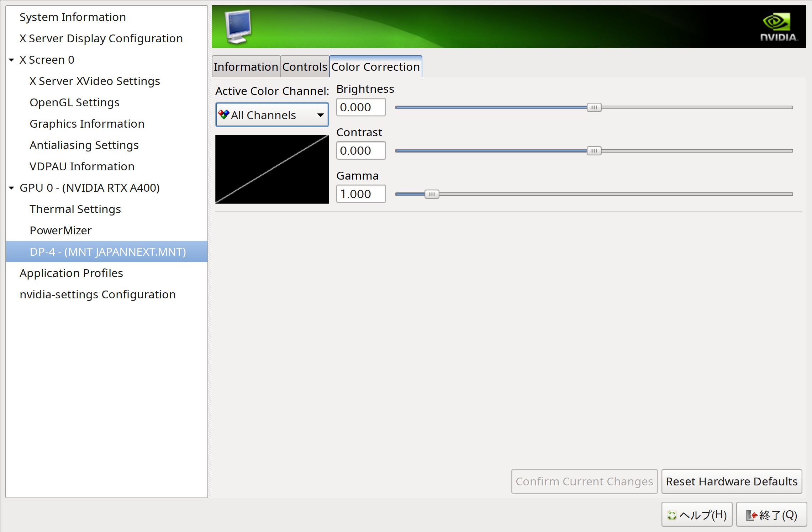The width and height of the screenshot is (812, 532).
Task: Click the Brightness slider handle
Action: click(x=594, y=107)
